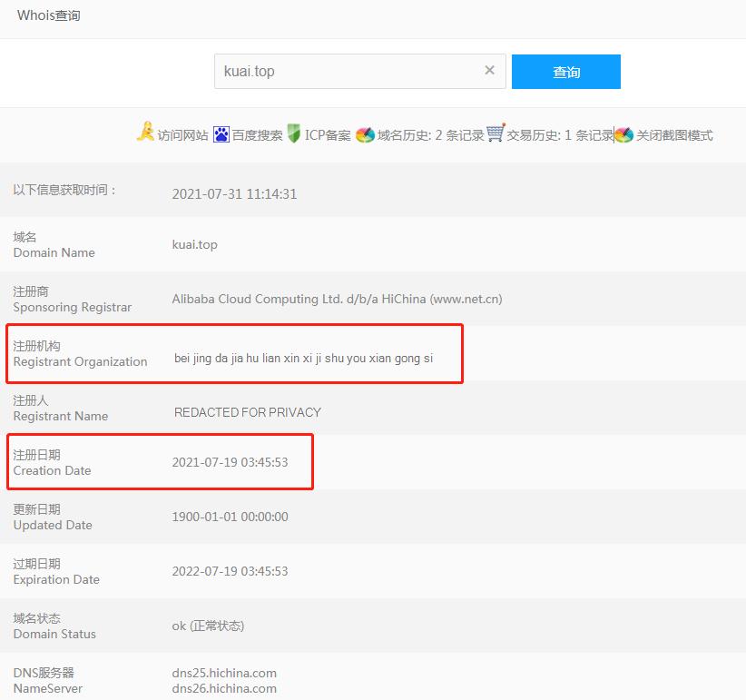
Task: Click the Whois查询 page title
Action: pos(49,15)
